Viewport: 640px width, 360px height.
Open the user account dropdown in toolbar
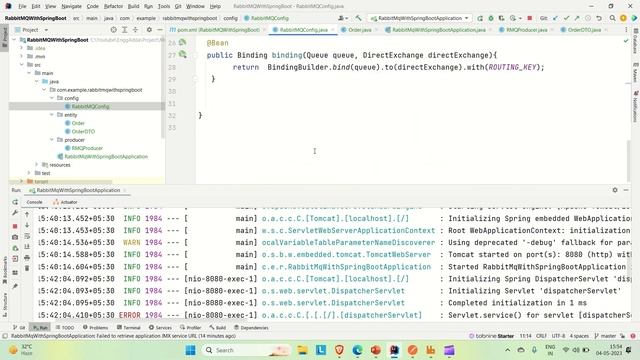click(343, 18)
